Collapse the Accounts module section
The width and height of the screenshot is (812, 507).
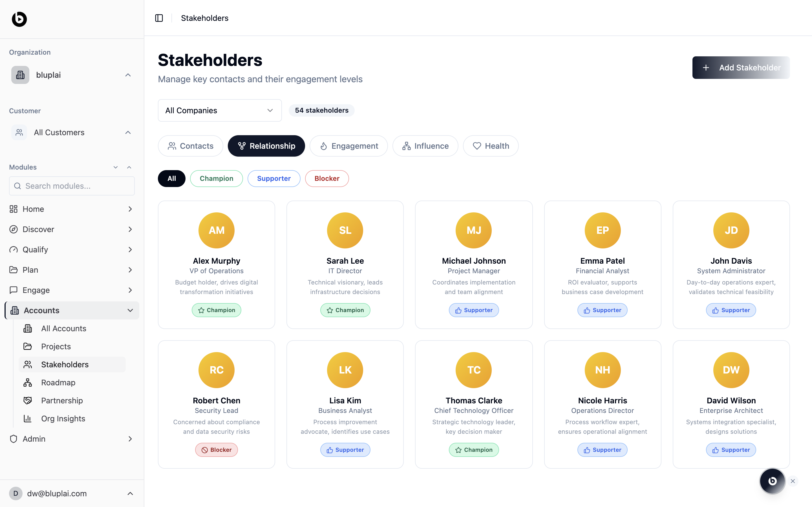[x=130, y=310]
